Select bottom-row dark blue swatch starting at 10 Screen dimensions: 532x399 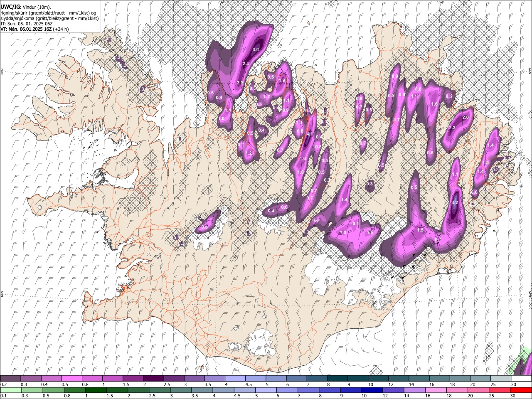[x=372, y=390]
